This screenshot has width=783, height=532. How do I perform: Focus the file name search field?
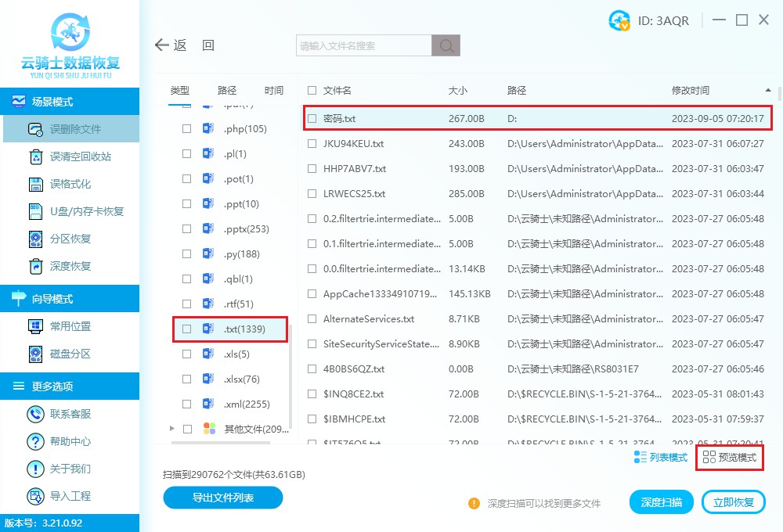coord(363,46)
